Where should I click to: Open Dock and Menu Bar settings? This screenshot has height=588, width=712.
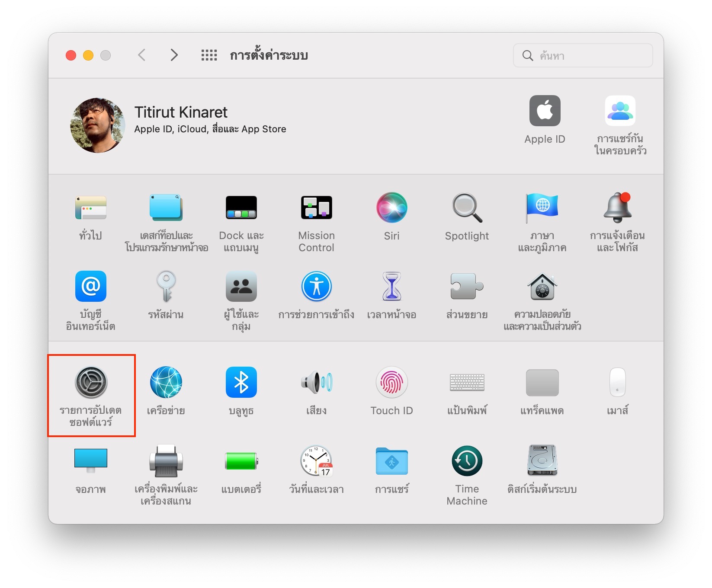coord(241,208)
